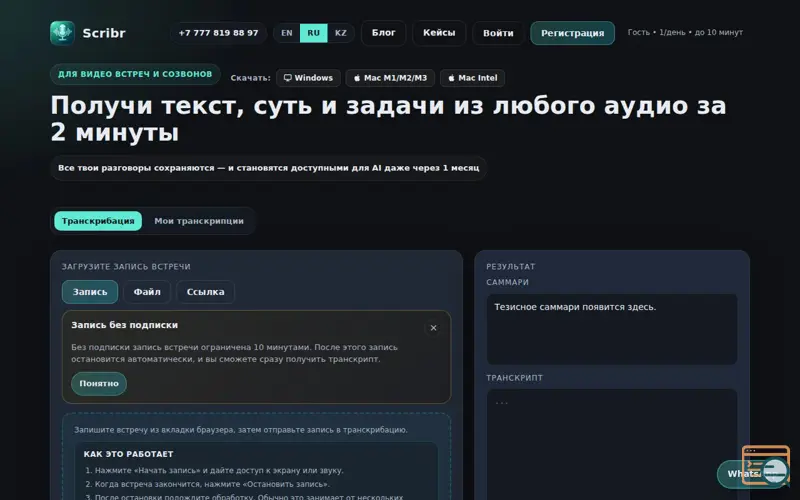Click the ЗАГРУЗИТЕ ЗАПИСЬ ВСТРЕЧИ label
The height and width of the screenshot is (500, 800).
(126, 267)
